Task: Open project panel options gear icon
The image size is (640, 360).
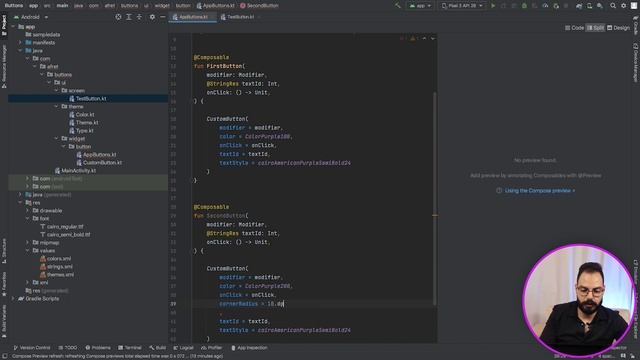Action: point(152,17)
